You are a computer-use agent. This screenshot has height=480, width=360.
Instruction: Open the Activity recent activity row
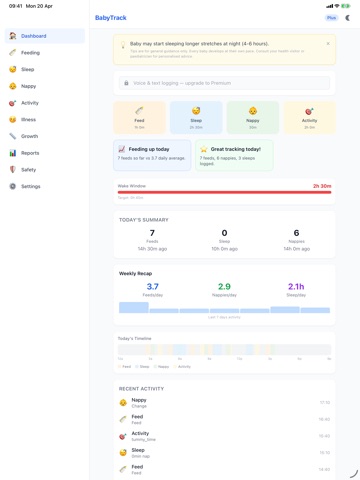pos(224,436)
